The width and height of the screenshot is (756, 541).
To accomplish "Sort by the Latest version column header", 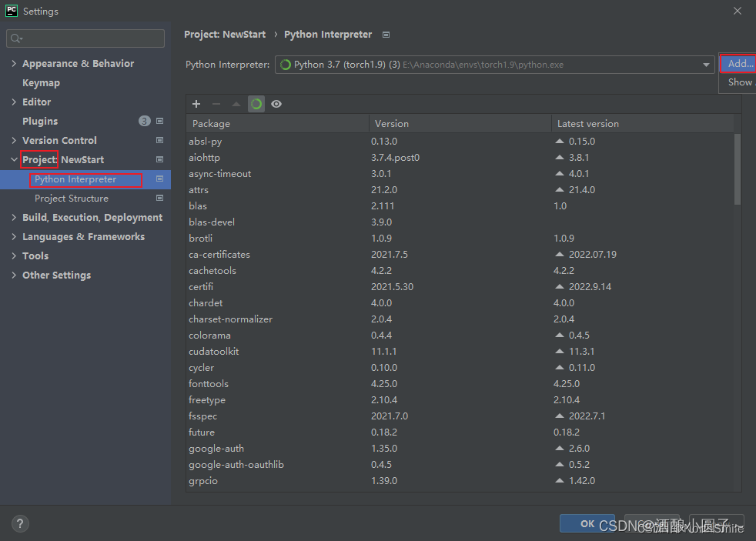I will pyautogui.click(x=643, y=124).
